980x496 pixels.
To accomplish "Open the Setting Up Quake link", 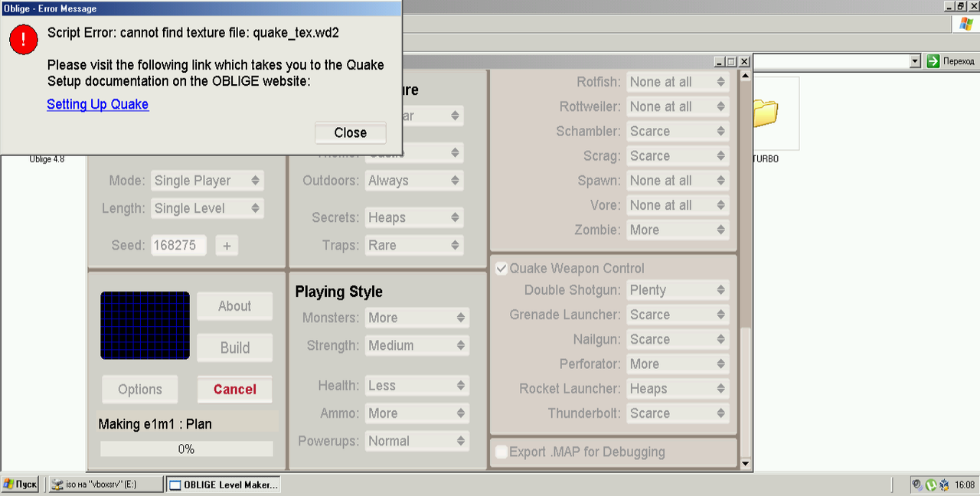I will [x=97, y=104].
